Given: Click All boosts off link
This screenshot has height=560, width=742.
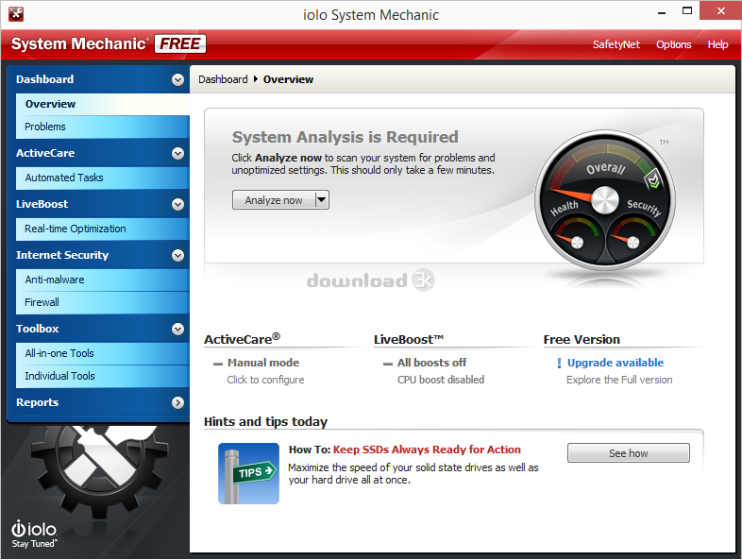Looking at the screenshot, I should 431,363.
